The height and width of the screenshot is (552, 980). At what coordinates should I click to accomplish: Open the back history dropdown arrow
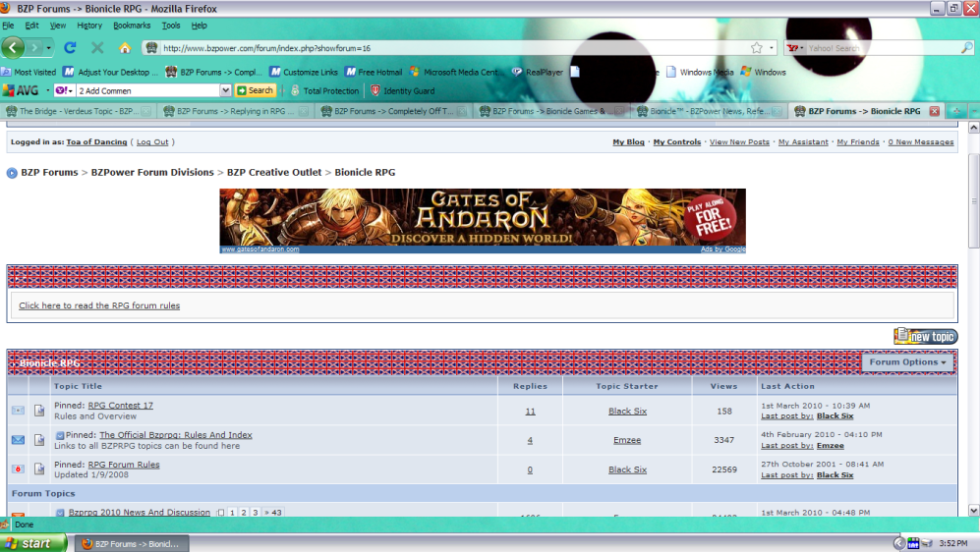(49, 47)
